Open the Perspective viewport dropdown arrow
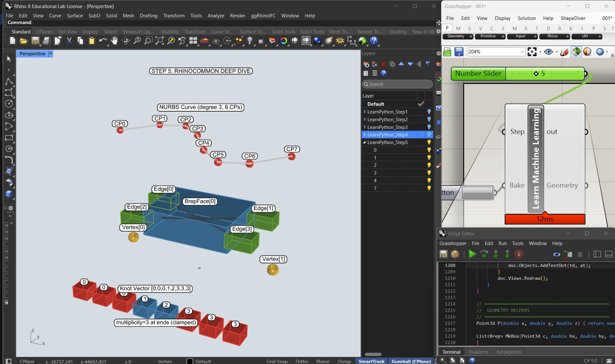615x364 pixels. [51, 54]
